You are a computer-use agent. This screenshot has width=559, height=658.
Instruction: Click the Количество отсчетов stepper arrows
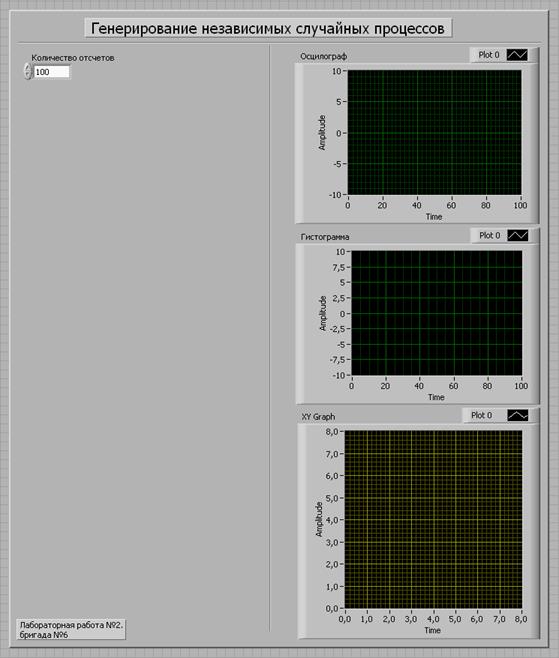click(28, 71)
